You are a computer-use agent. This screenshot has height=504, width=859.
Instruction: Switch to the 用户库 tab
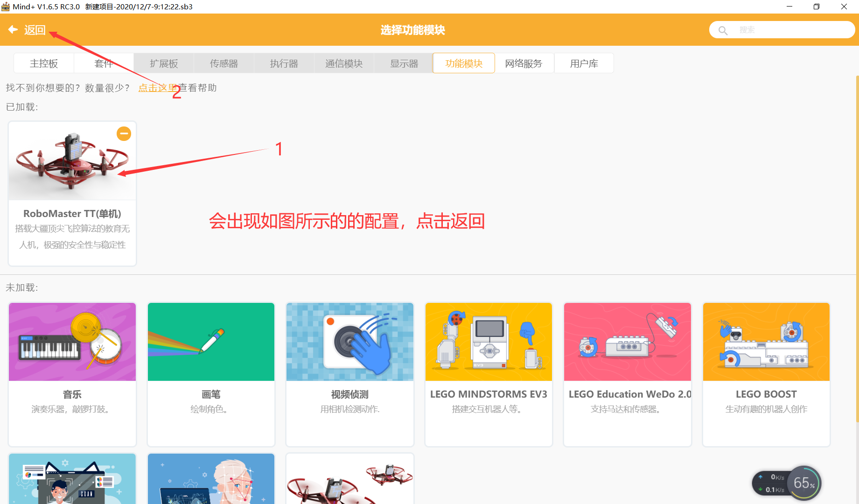584,63
